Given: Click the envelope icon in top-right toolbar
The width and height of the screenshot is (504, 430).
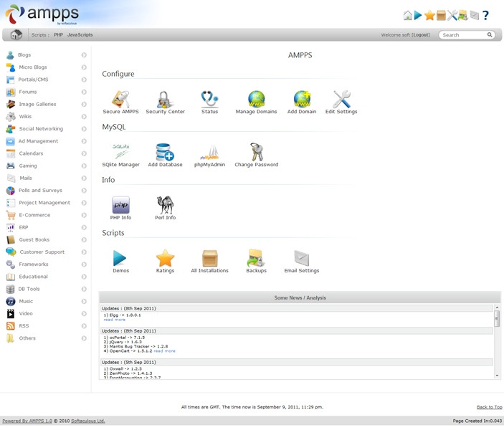Looking at the screenshot, I should (x=475, y=15).
